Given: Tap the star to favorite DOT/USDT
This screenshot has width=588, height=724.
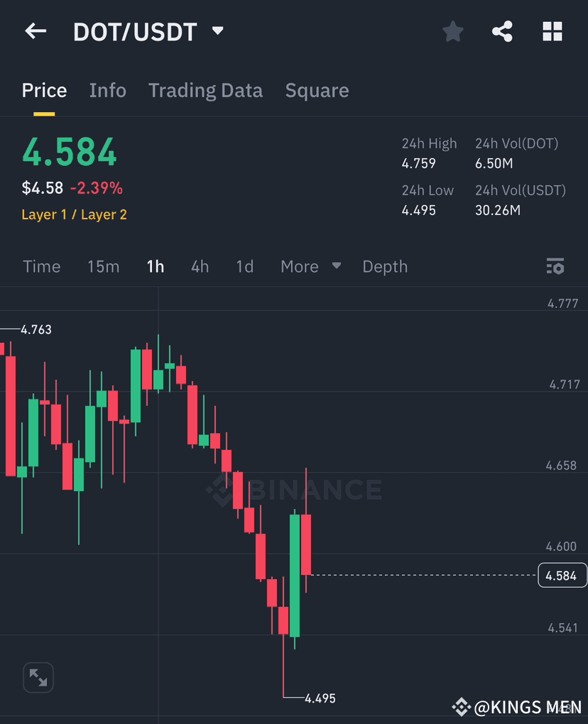Looking at the screenshot, I should point(452,31).
